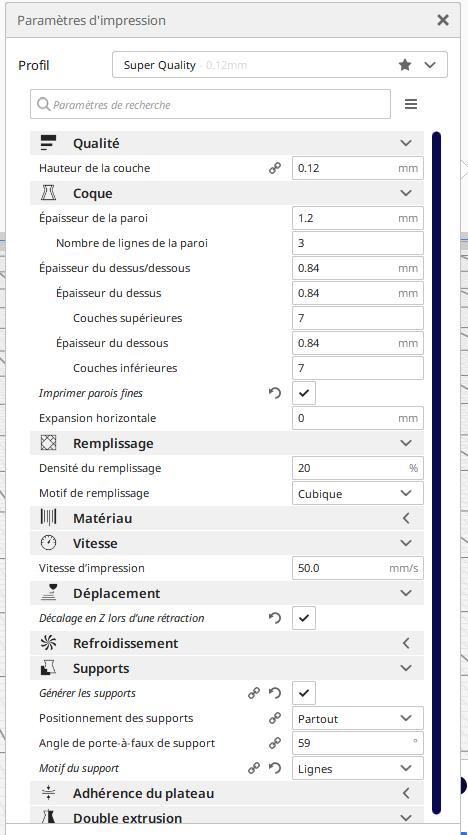
Task: Collapse the Remplissage section chevron
Action: [x=406, y=443]
